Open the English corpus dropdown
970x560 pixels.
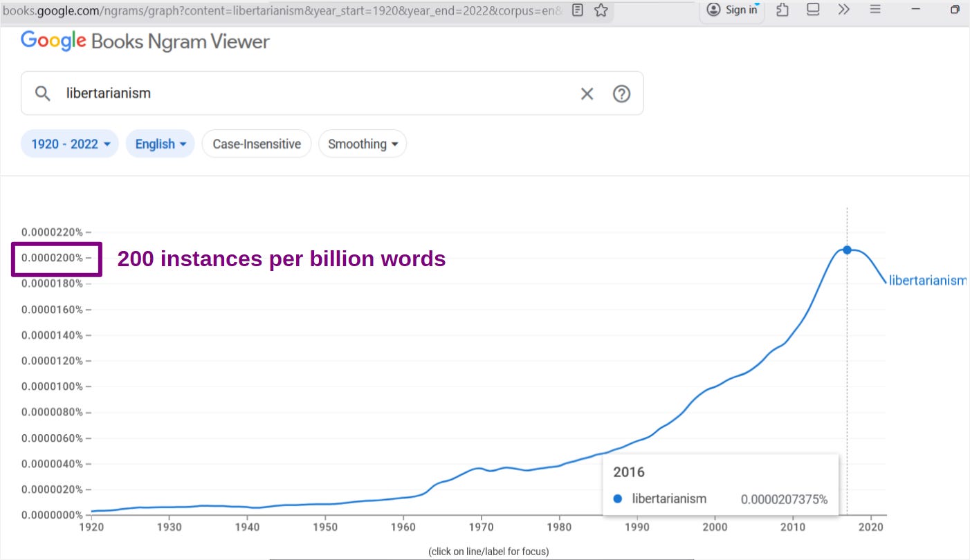pos(161,144)
